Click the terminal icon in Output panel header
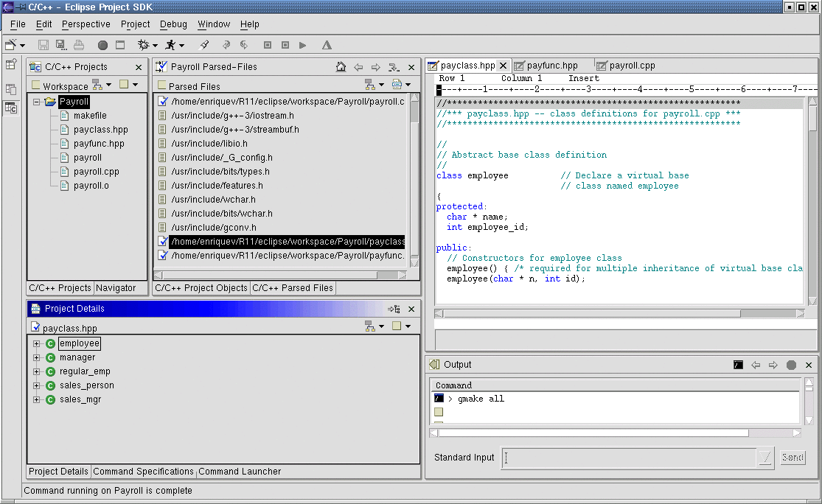This screenshot has height=504, width=822. click(x=738, y=365)
